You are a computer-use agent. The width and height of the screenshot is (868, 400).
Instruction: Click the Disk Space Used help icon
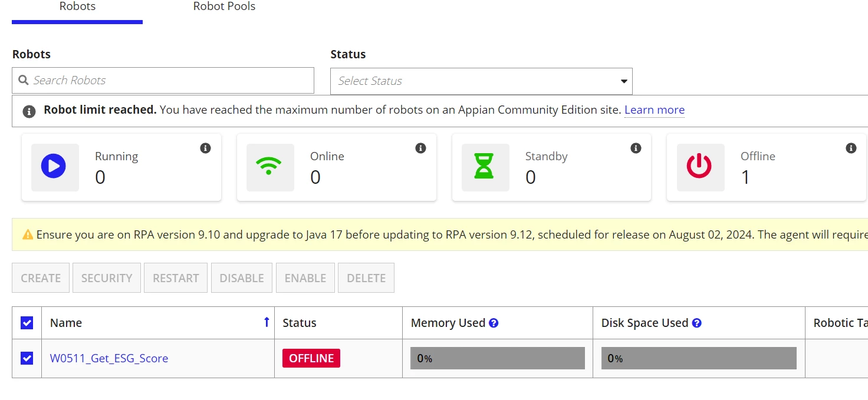[696, 323]
